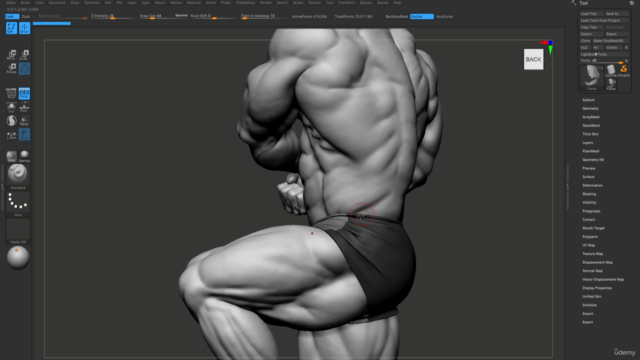640x360 pixels.
Task: Expand the Subtool section
Action: (588, 100)
